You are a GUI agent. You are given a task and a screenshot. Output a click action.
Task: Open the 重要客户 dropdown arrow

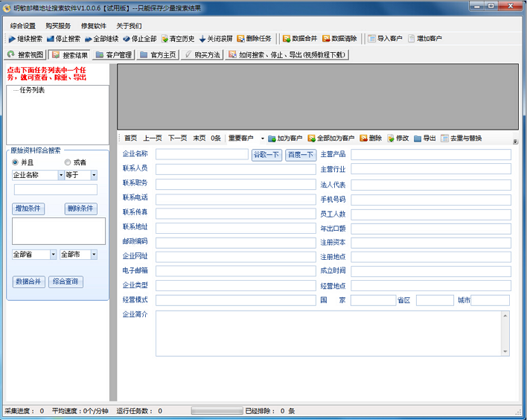coord(263,139)
